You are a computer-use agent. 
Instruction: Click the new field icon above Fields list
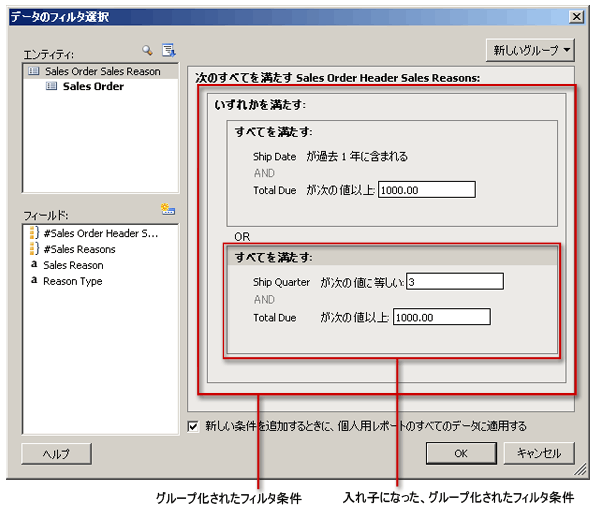(x=168, y=209)
